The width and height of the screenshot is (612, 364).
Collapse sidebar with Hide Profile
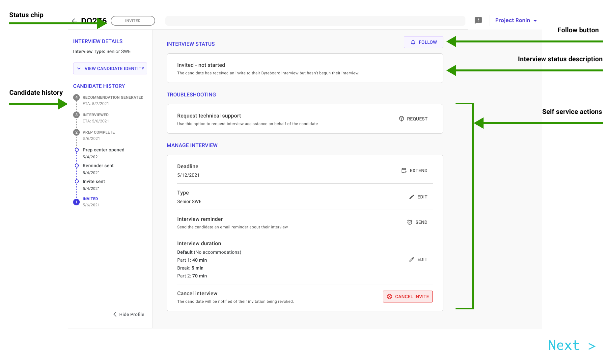(129, 314)
